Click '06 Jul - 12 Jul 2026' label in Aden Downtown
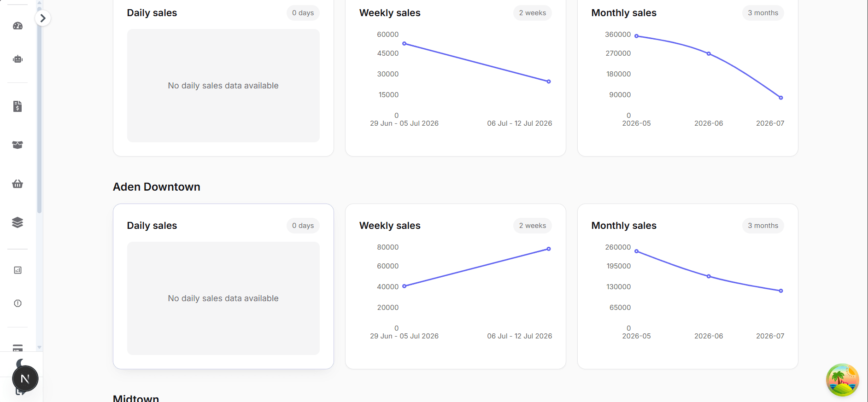This screenshot has height=402, width=868. 520,336
